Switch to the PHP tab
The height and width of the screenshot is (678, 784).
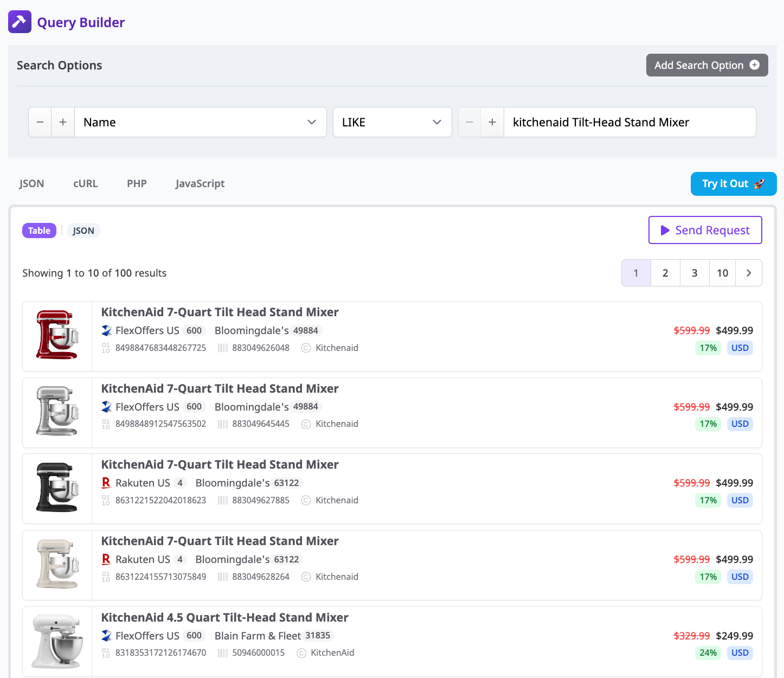[x=137, y=183]
